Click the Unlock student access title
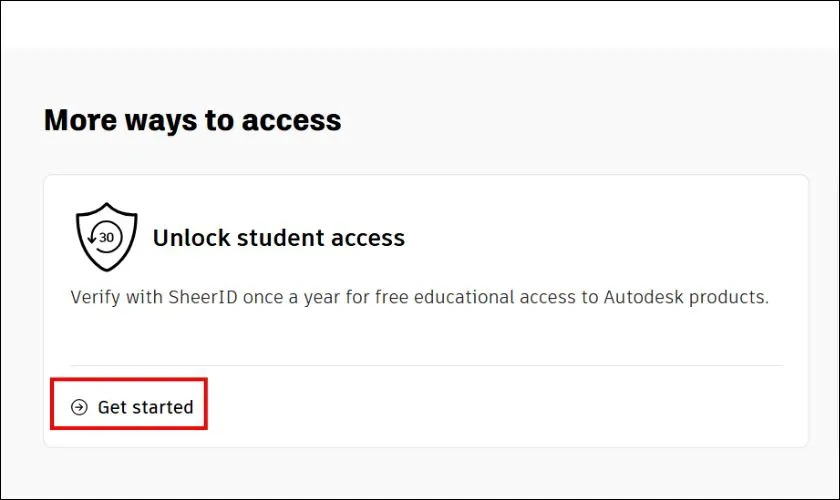Image resolution: width=840 pixels, height=500 pixels. tap(278, 238)
